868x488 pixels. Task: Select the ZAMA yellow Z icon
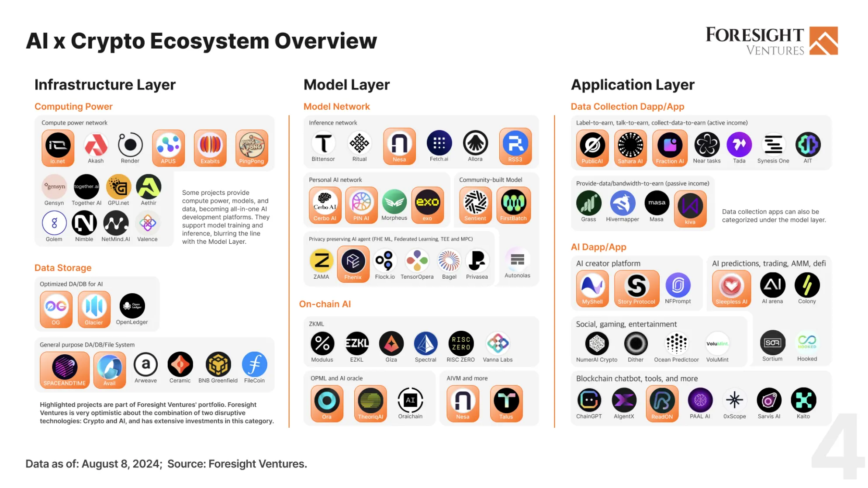pyautogui.click(x=322, y=261)
